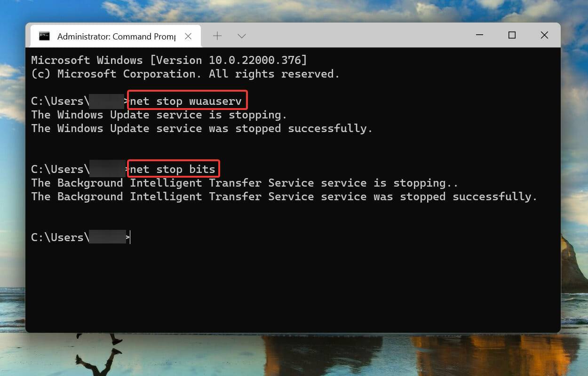The width and height of the screenshot is (588, 376).
Task: Click the highlighted 'net stop wuauserv' command text
Action: [x=186, y=100]
